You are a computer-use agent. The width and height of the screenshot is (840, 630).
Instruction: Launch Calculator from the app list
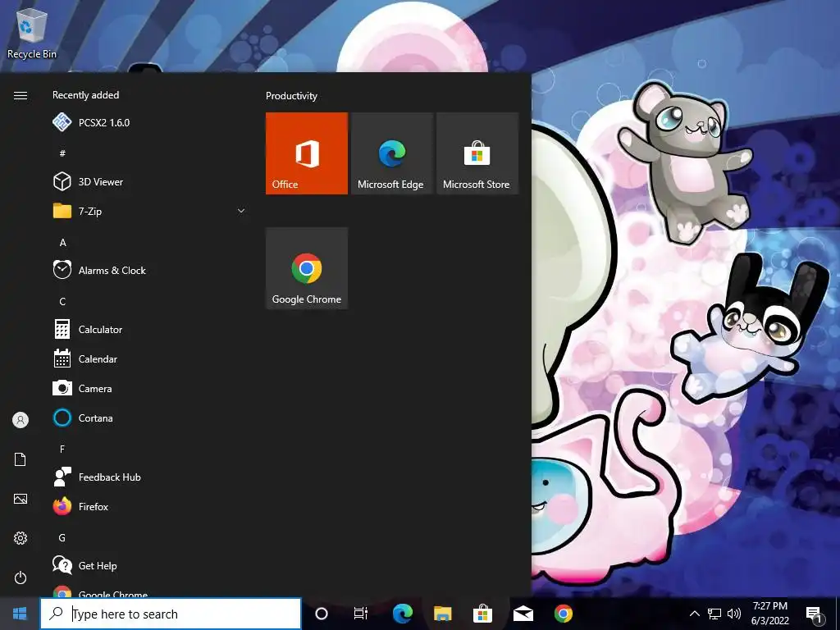coord(149,330)
